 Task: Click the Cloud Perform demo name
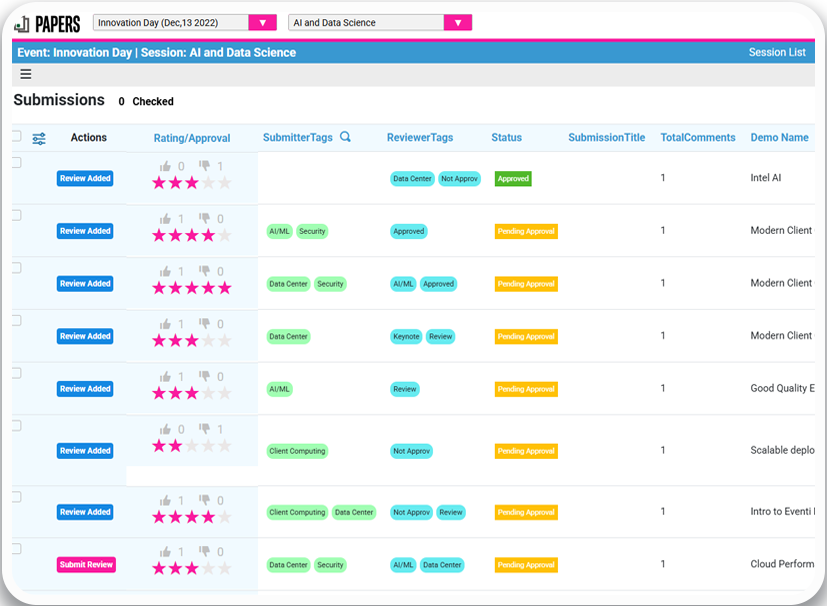pos(782,564)
